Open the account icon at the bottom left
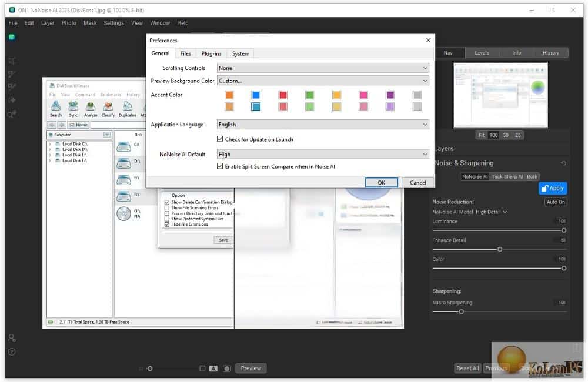 click(12, 338)
